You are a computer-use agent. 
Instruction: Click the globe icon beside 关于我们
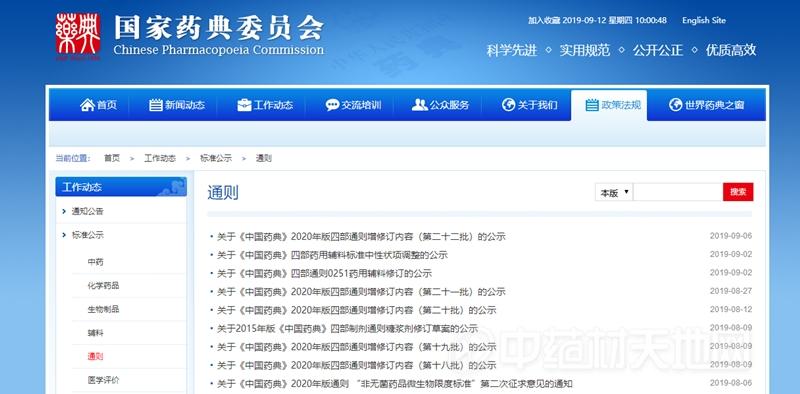508,105
